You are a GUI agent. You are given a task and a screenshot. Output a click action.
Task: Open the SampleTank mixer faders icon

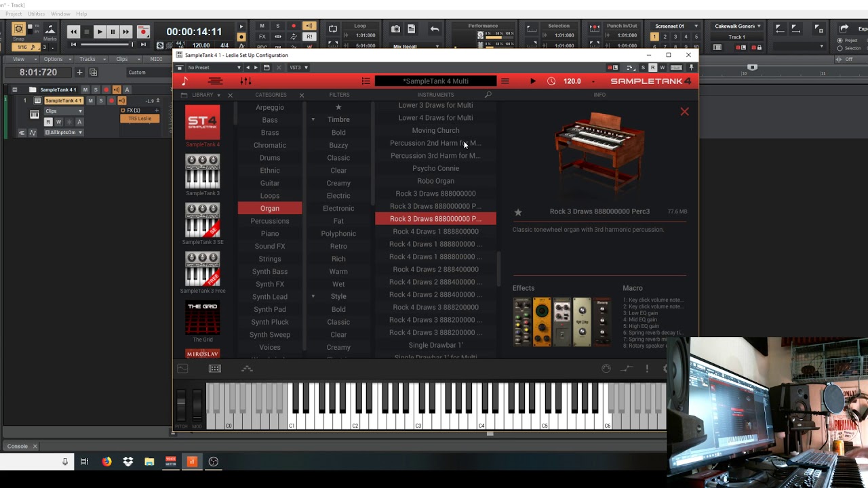(x=245, y=81)
